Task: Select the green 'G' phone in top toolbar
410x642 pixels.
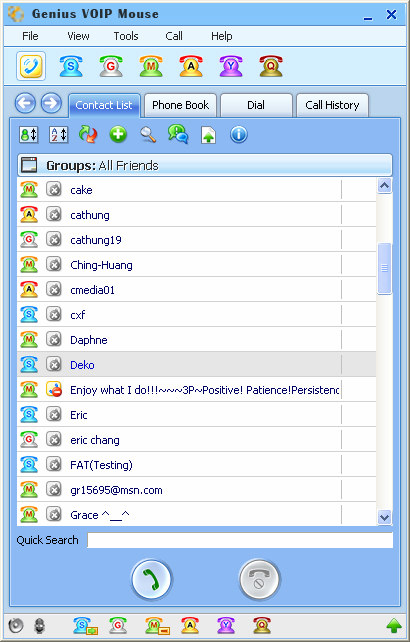Action: pyautogui.click(x=111, y=66)
